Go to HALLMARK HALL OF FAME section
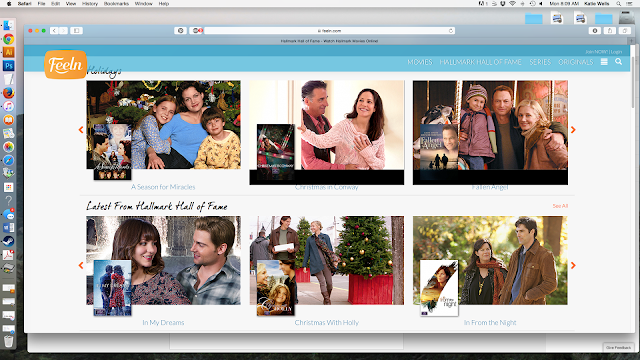 480,62
